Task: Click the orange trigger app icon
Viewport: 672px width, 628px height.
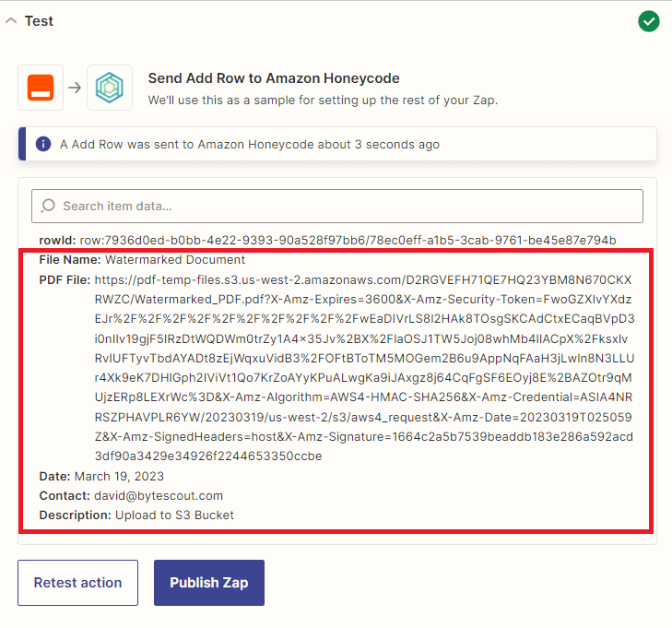Action: pos(41,88)
